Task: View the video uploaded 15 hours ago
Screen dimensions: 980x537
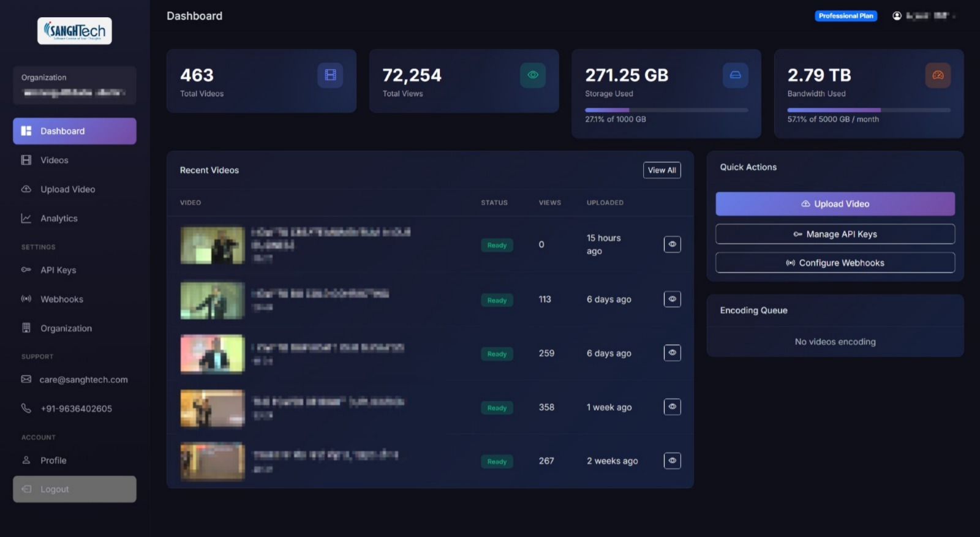Action: click(672, 244)
